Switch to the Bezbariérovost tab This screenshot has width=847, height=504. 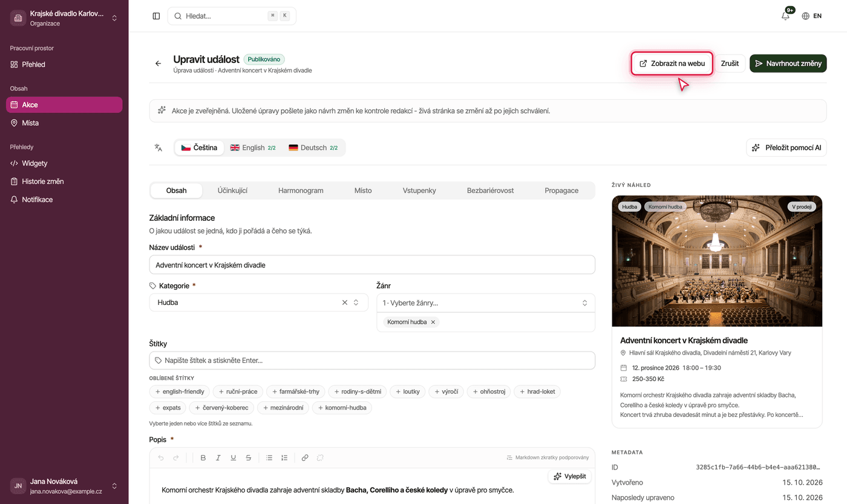click(x=490, y=191)
